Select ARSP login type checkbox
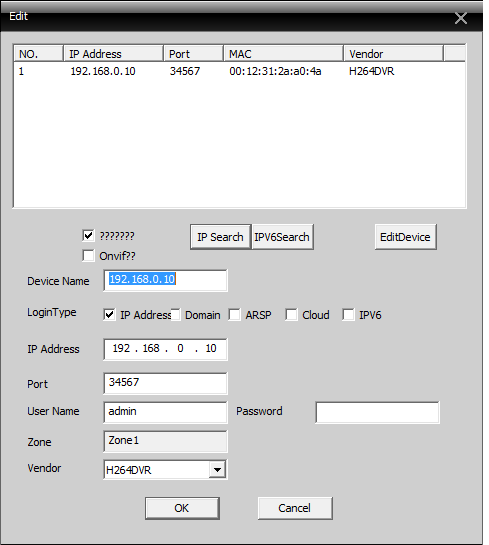This screenshot has width=489, height=545. click(234, 315)
